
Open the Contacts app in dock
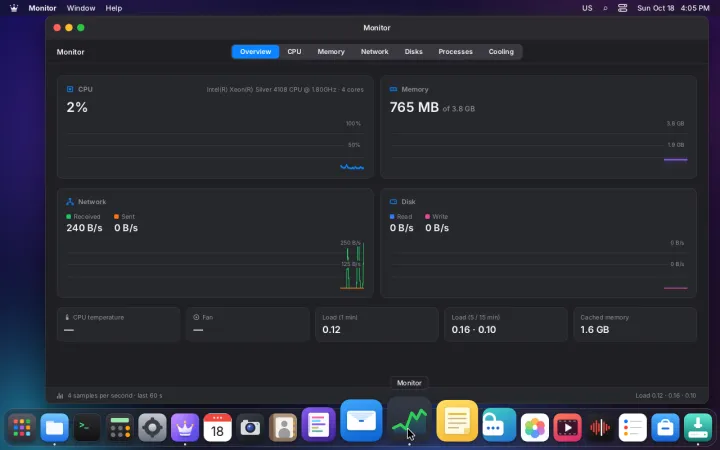click(x=283, y=428)
